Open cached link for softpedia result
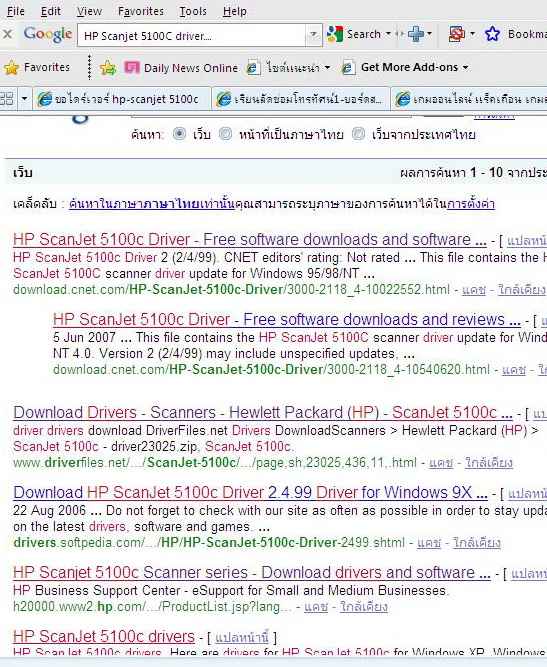This screenshot has height=667, width=547. [429, 543]
